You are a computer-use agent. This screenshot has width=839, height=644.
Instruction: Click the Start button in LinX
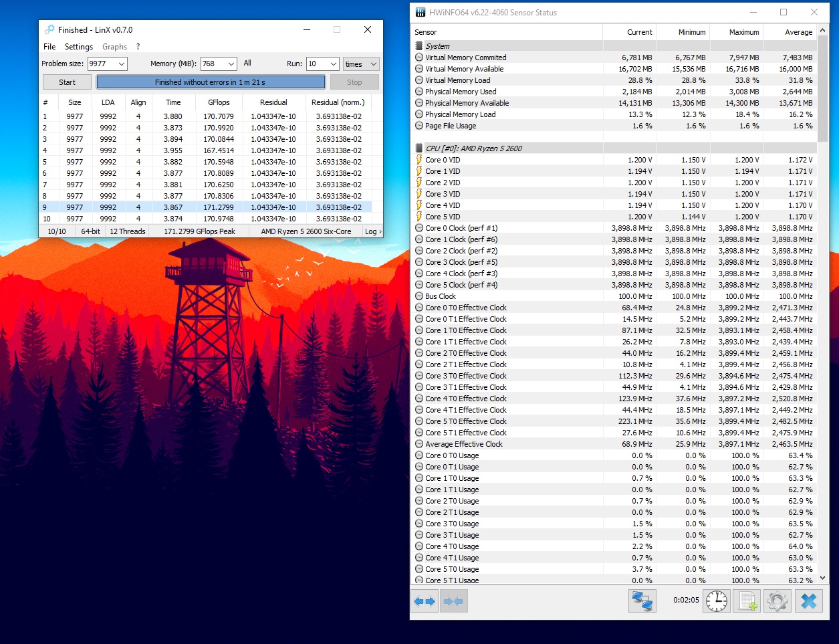(68, 82)
